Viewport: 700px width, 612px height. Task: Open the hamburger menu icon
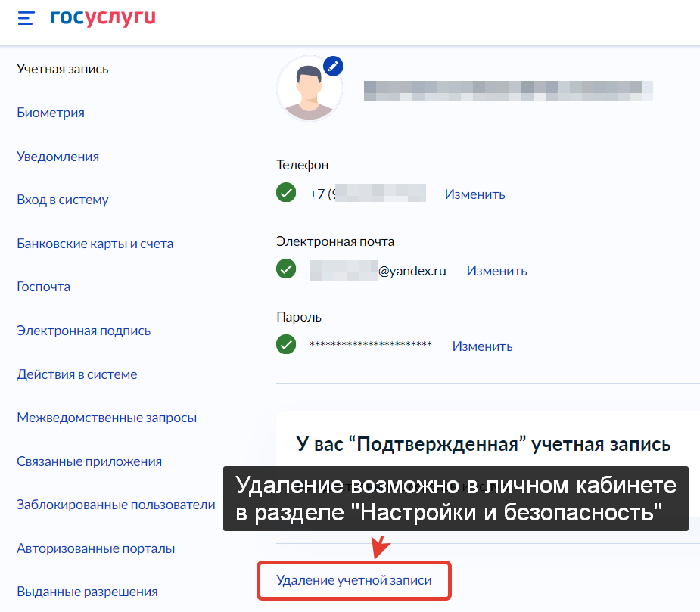click(26, 18)
